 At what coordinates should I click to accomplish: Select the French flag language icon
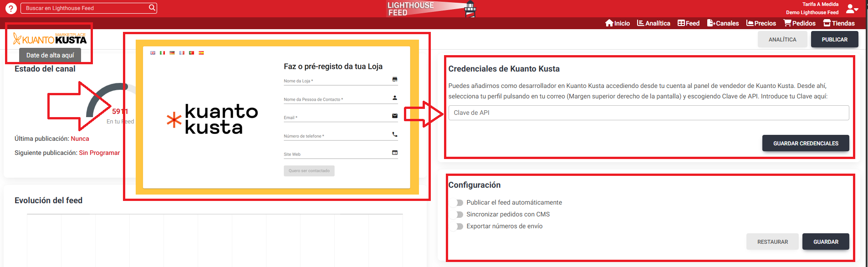182,53
